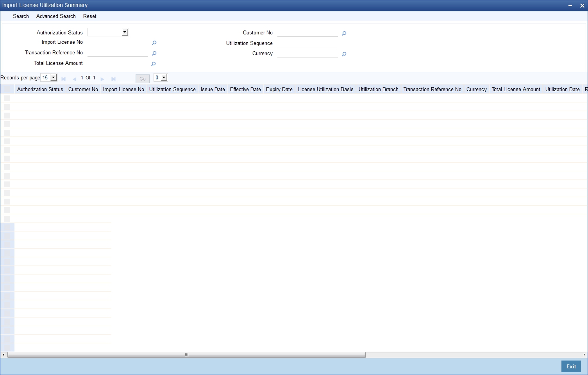588x375 pixels.
Task: Click the Go button
Action: (143, 79)
